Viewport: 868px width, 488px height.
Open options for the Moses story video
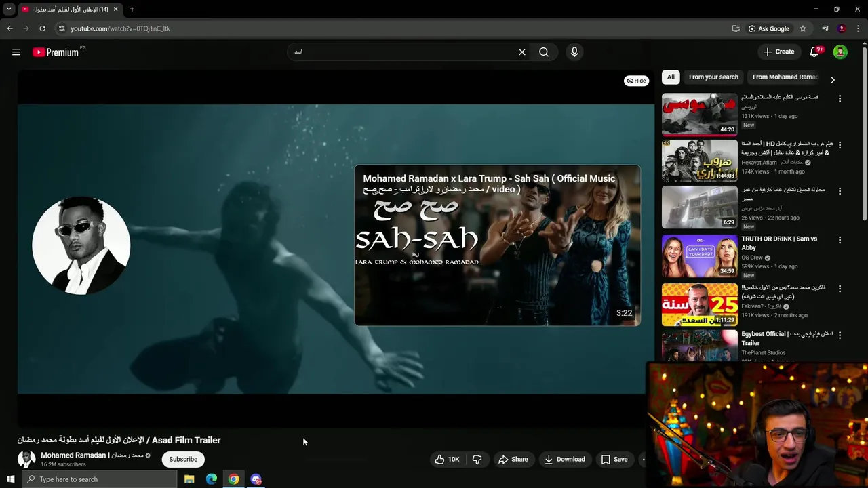840,99
